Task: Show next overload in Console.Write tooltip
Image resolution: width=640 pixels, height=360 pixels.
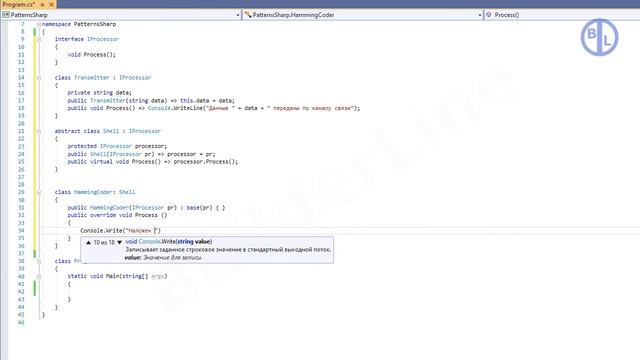Action: (120, 242)
